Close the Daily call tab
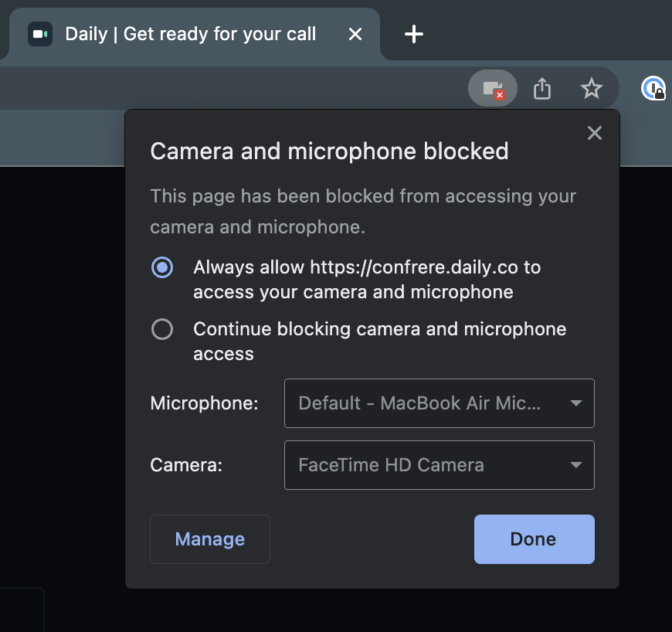The height and width of the screenshot is (632, 672). pyautogui.click(x=355, y=34)
